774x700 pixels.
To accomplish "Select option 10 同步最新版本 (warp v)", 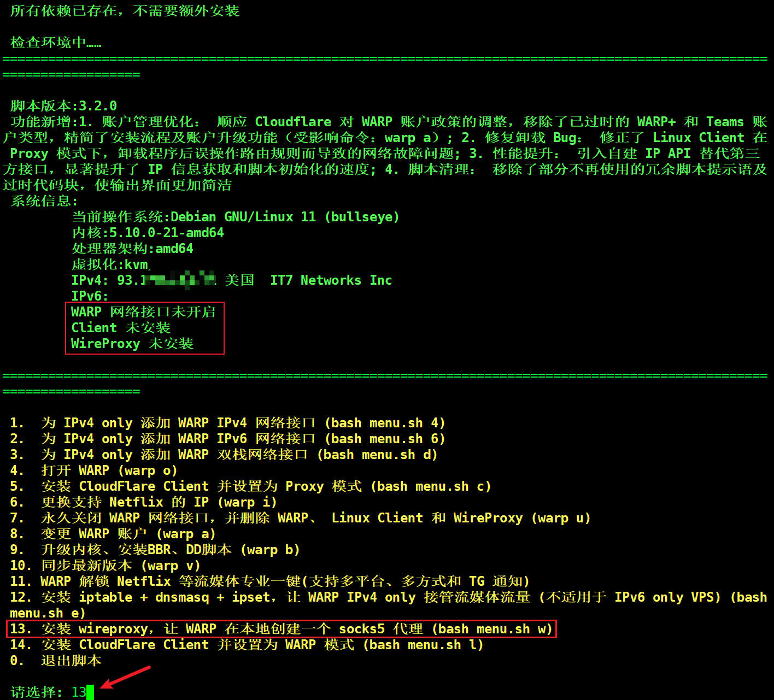I will click(x=104, y=566).
